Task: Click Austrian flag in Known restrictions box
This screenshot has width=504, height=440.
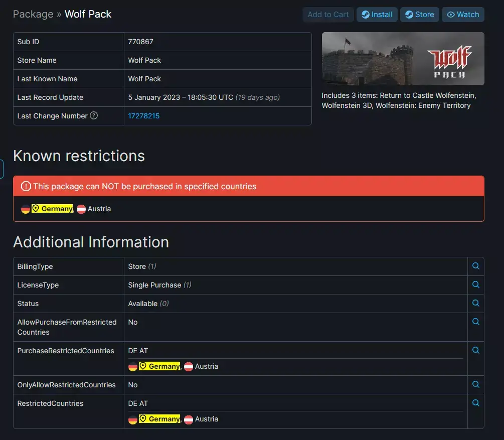Action: (81, 209)
